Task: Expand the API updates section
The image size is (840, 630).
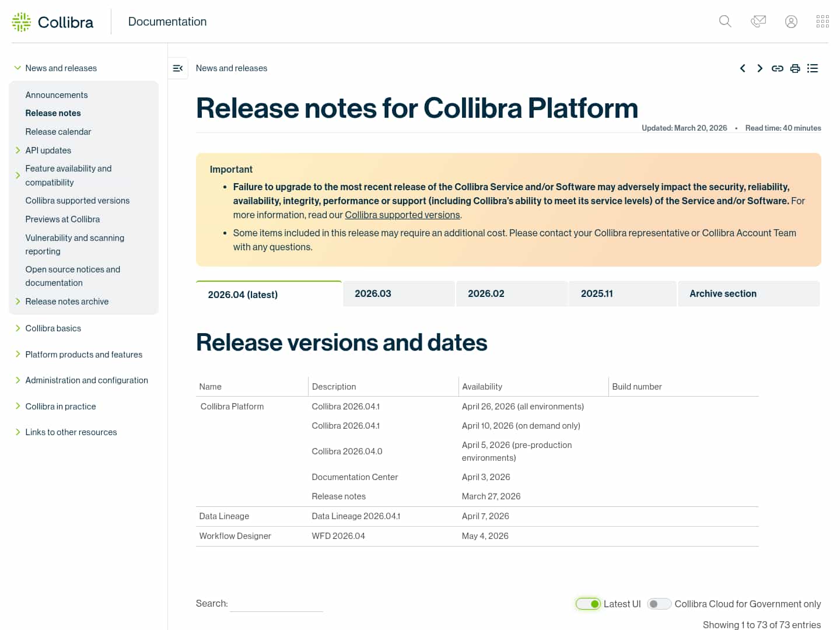Action: pos(17,150)
